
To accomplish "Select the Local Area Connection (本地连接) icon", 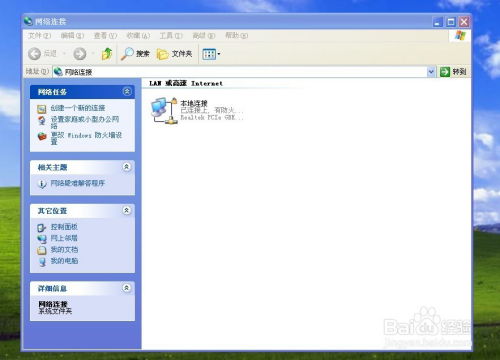I will coord(164,111).
